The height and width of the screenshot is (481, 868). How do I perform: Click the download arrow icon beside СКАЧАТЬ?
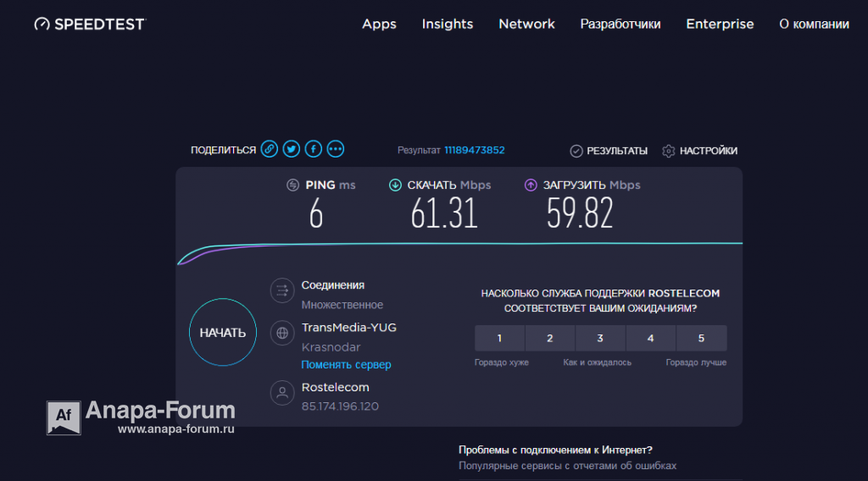[395, 185]
